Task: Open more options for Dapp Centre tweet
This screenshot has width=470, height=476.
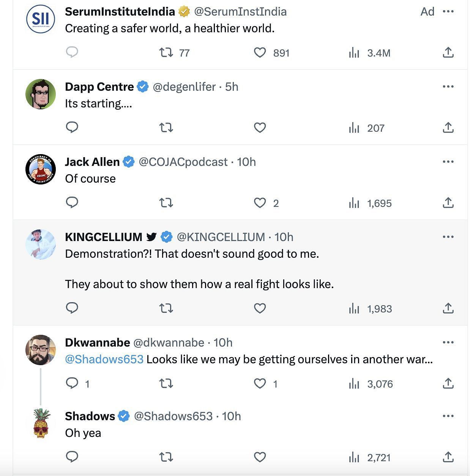Action: pyautogui.click(x=448, y=87)
